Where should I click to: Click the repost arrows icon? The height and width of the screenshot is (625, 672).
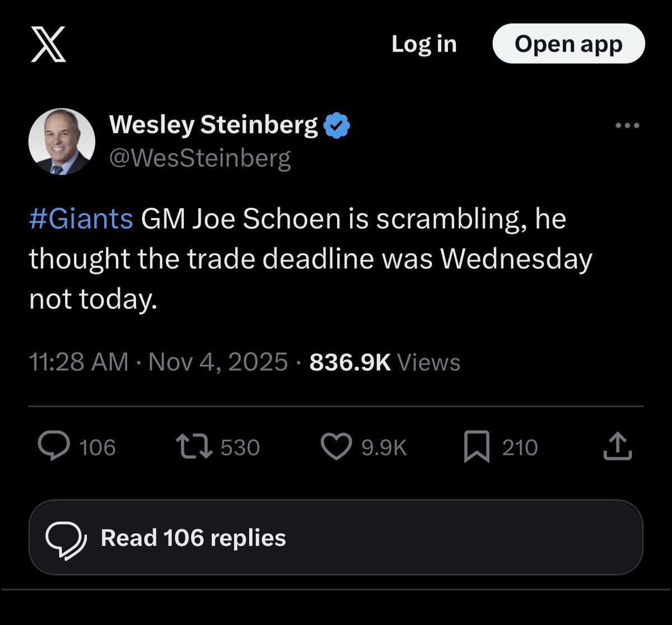[x=193, y=447]
